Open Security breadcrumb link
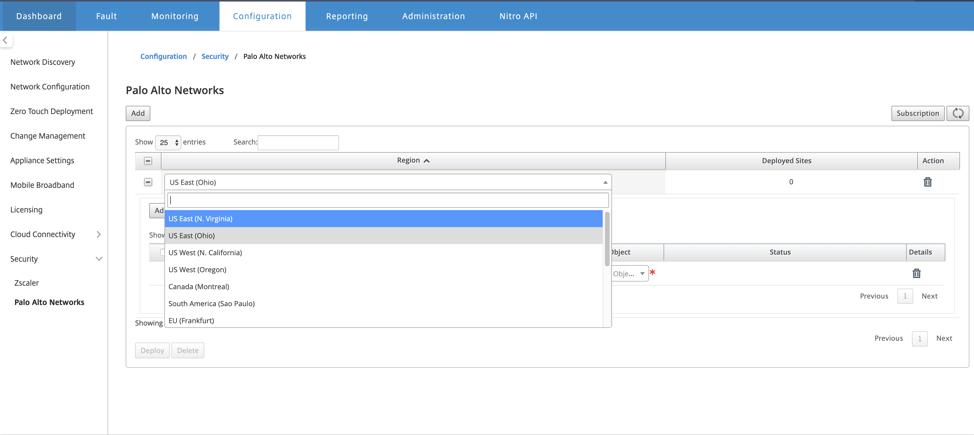974x435 pixels. [215, 57]
